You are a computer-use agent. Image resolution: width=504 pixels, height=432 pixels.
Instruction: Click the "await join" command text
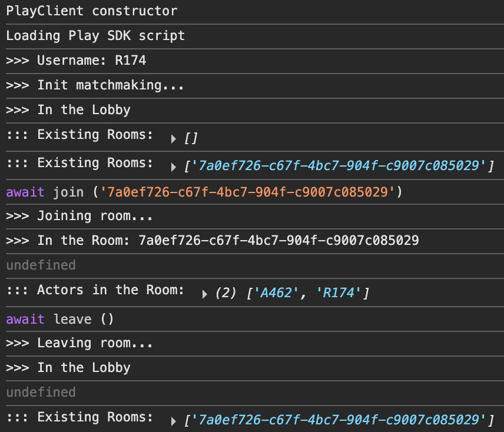point(45,191)
